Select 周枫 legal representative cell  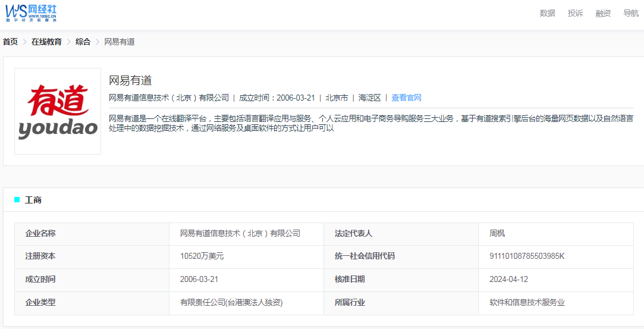click(x=556, y=234)
